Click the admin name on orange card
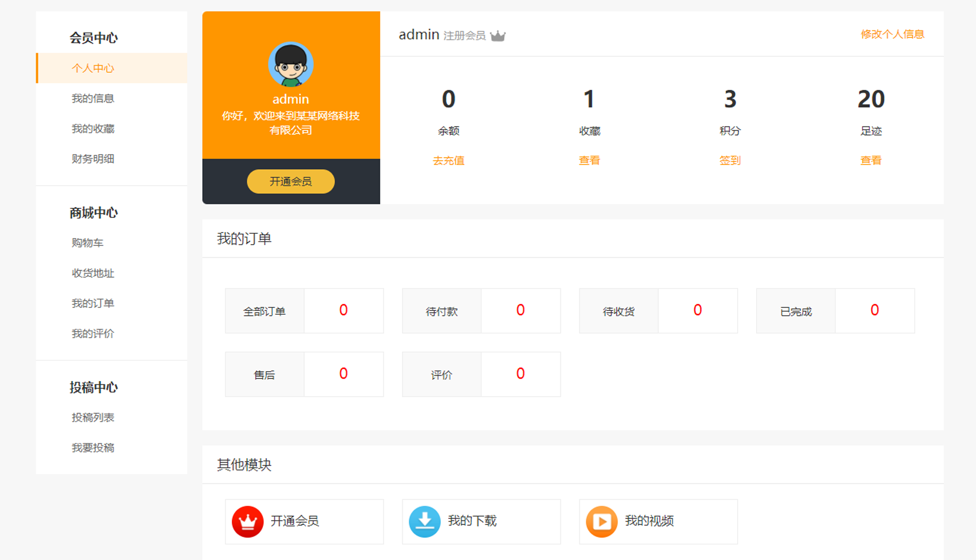The height and width of the screenshot is (560, 976). (x=290, y=99)
